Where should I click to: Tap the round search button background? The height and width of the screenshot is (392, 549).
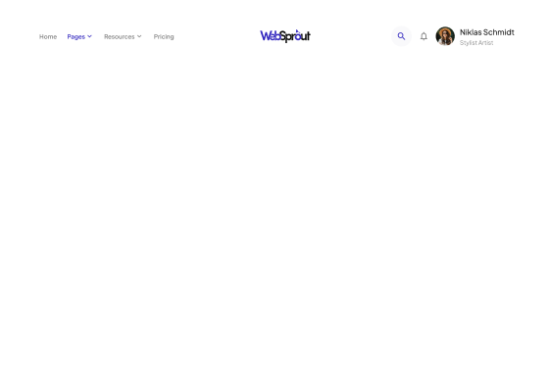pyautogui.click(x=401, y=36)
